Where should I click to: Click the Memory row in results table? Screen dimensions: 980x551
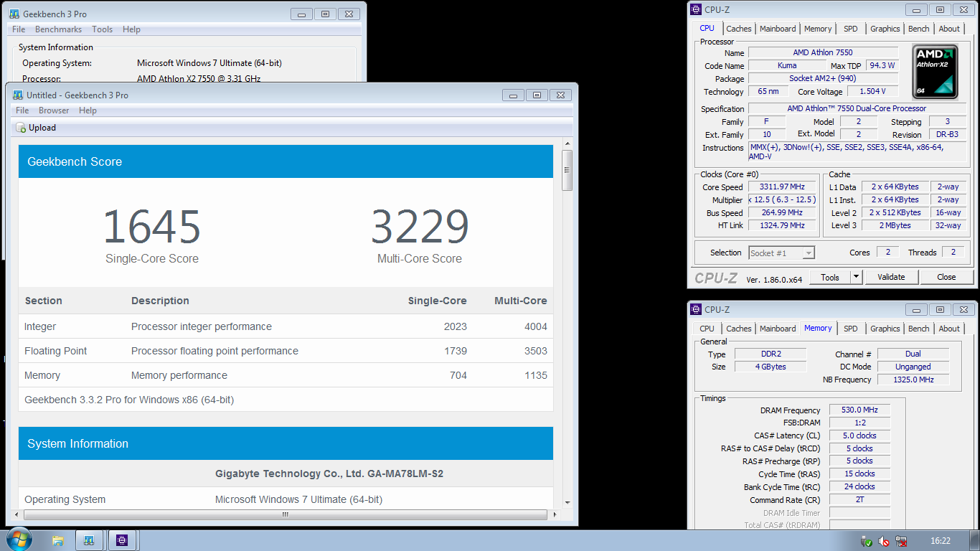[286, 375]
